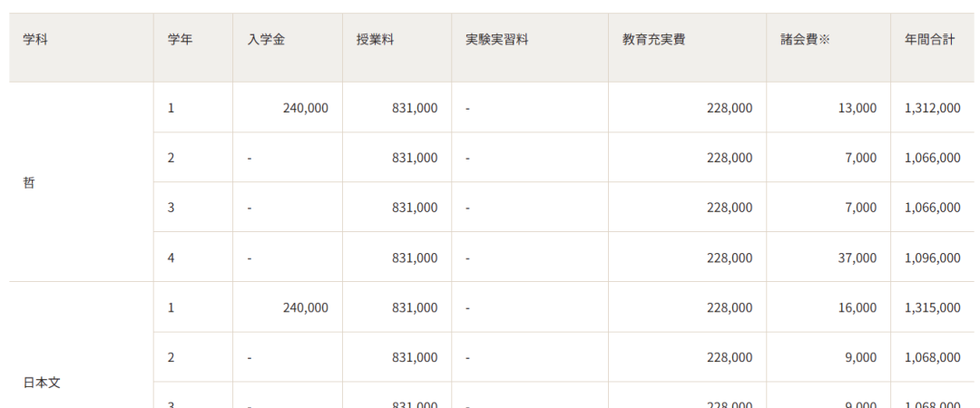
Task: Click the 年間合計 column header
Action: (929, 40)
